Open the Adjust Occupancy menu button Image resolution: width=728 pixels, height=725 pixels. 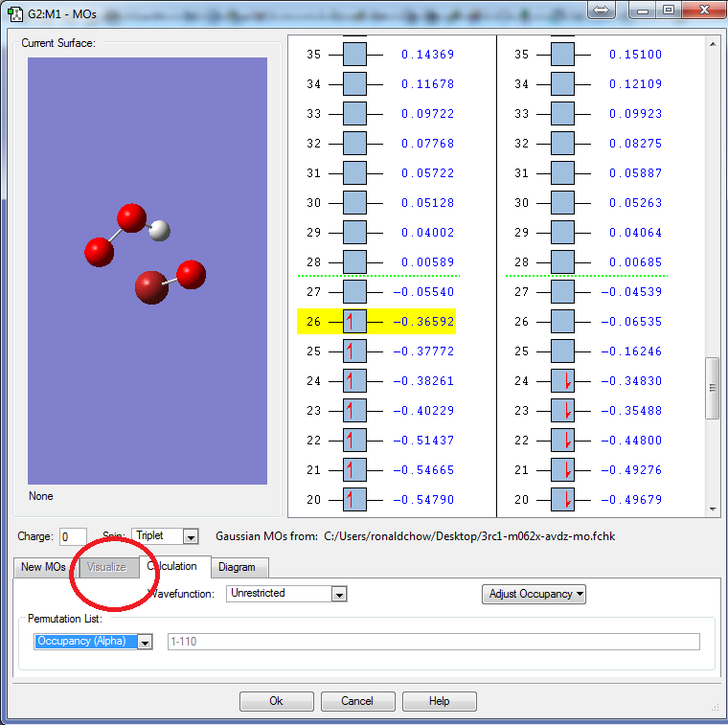pyautogui.click(x=534, y=594)
